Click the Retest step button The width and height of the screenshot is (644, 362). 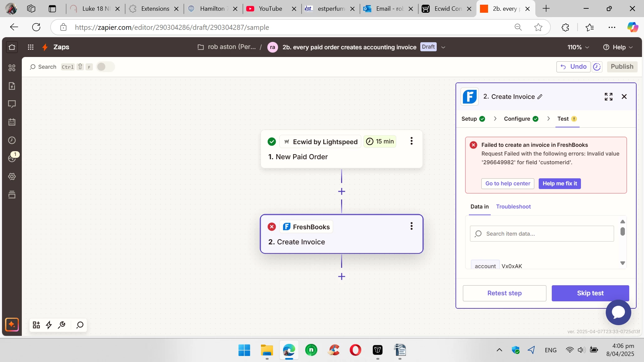(504, 293)
